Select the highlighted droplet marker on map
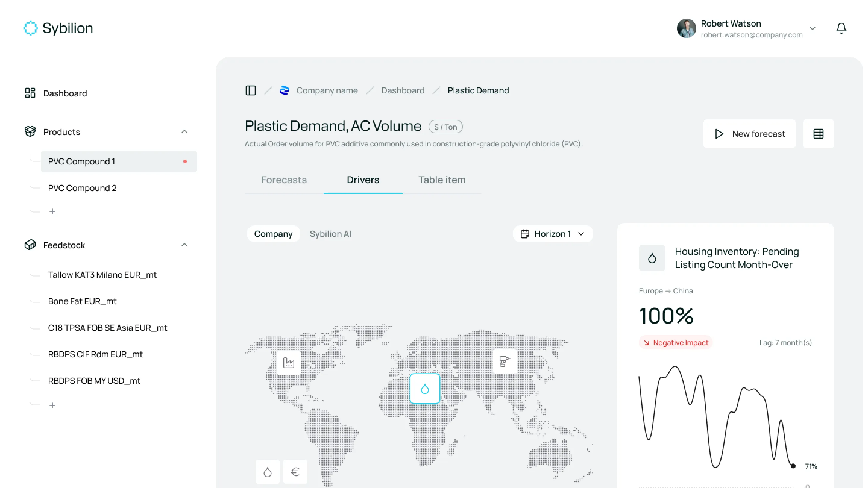 click(425, 389)
